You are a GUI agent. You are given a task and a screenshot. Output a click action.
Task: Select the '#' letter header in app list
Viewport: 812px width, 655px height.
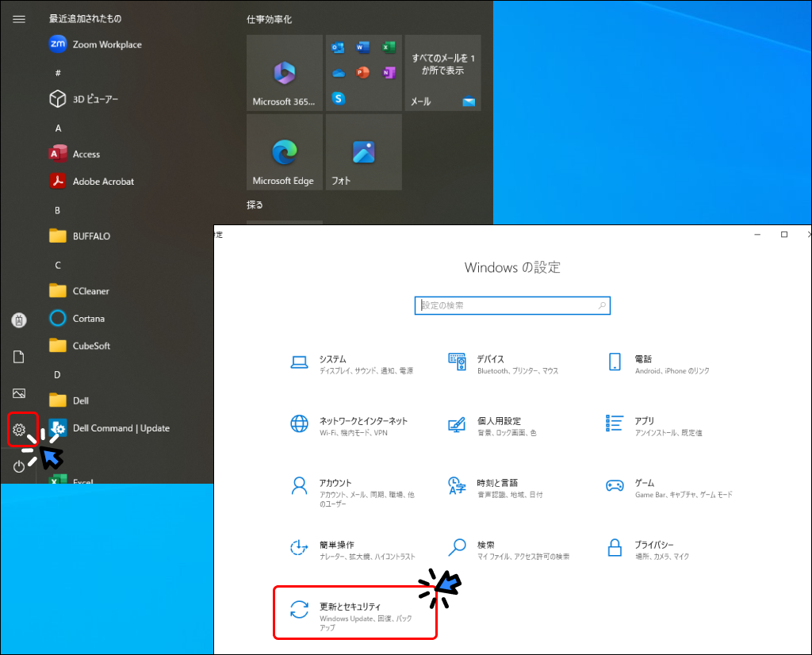(x=58, y=73)
